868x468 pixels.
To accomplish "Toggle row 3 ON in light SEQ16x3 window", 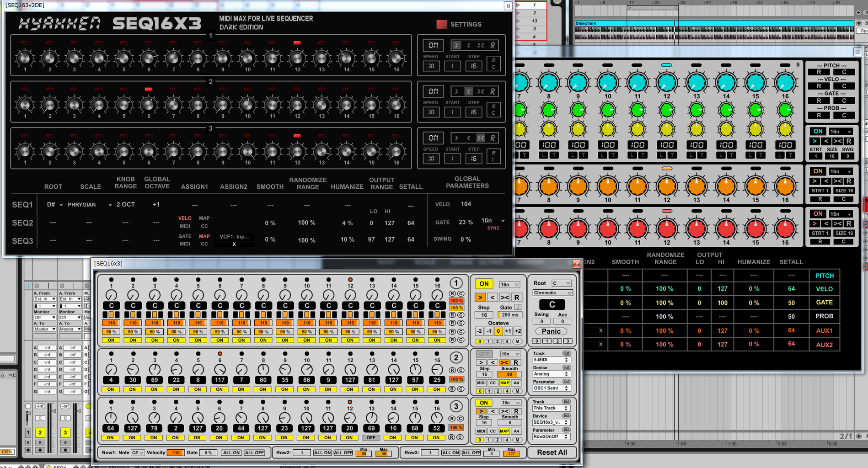I will (x=484, y=403).
